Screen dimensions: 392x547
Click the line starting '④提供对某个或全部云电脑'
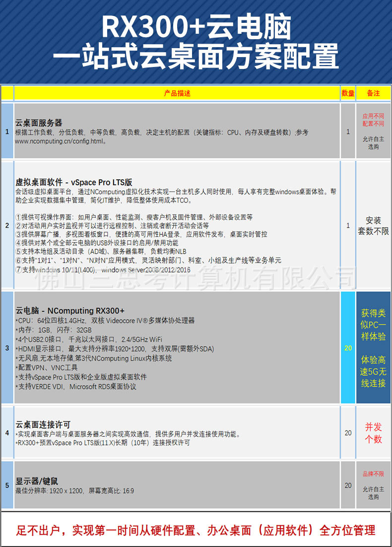[97, 243]
